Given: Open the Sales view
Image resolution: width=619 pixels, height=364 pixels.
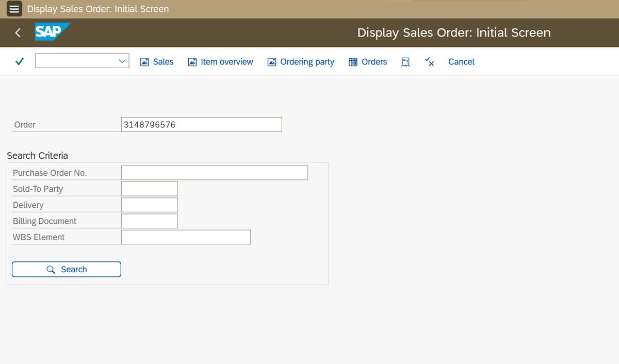Looking at the screenshot, I should (157, 62).
